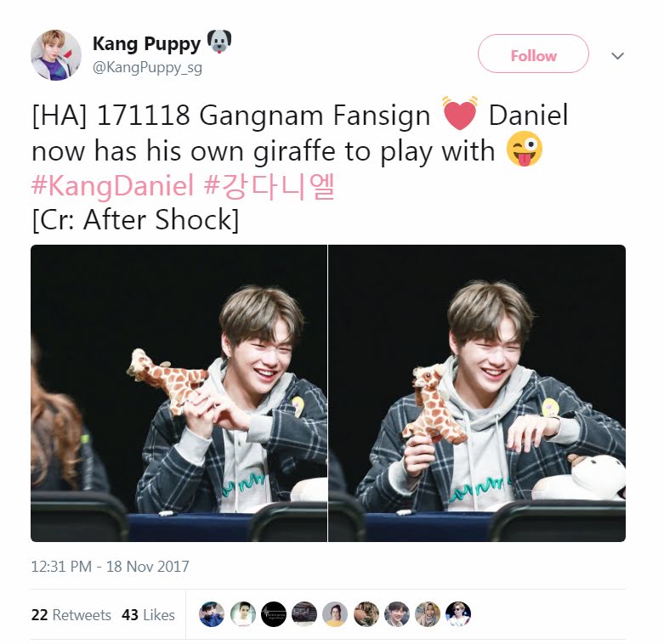Open the #강다니엘 hashtag link
664x644 pixels.
point(270,185)
